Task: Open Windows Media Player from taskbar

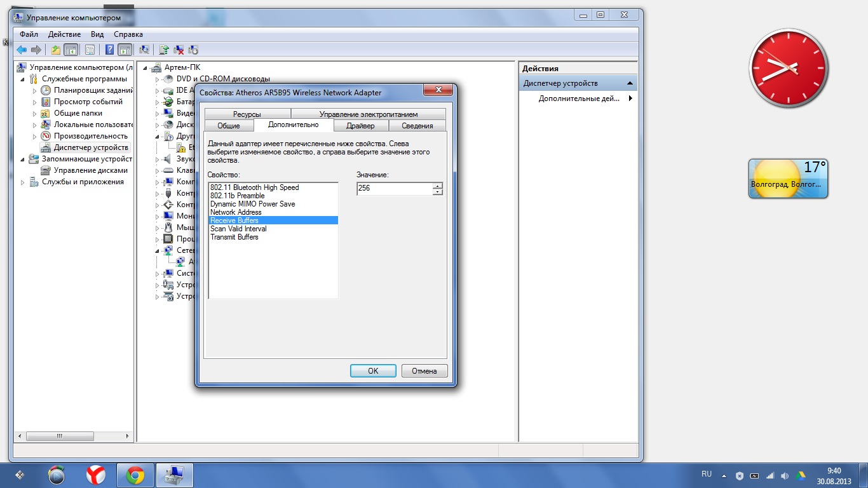Action: click(57, 475)
